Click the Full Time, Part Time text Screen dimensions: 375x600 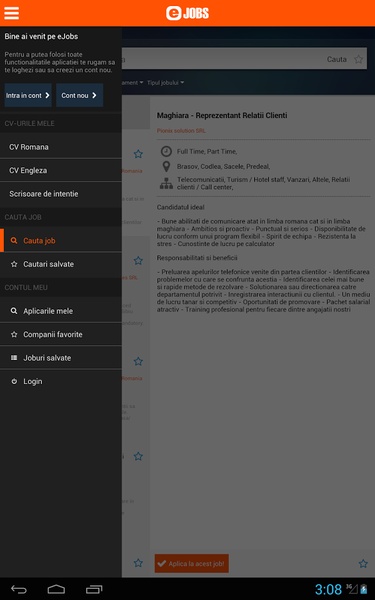point(207,152)
